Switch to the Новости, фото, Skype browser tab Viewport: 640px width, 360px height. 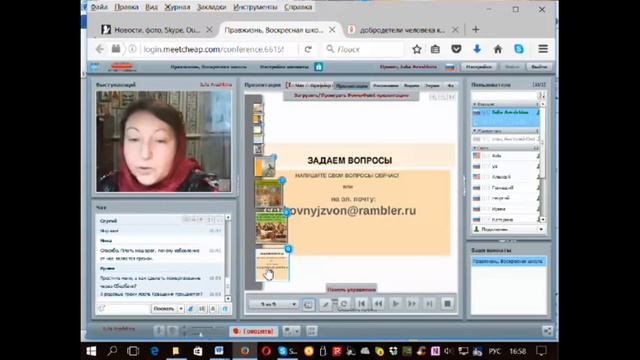click(x=157, y=30)
